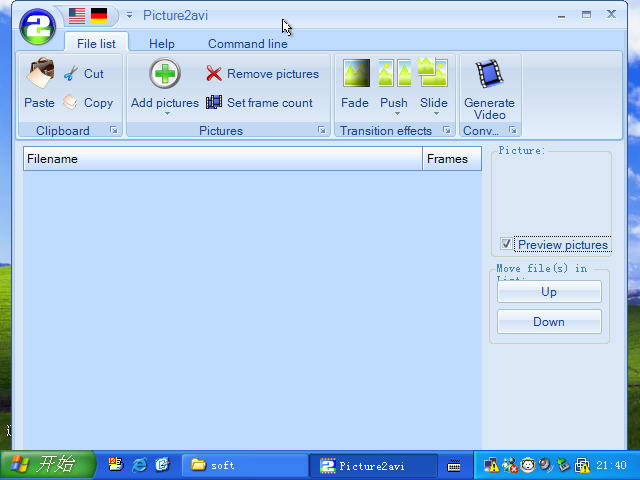The image size is (640, 480).
Task: Open the File list tab
Action: (x=96, y=43)
